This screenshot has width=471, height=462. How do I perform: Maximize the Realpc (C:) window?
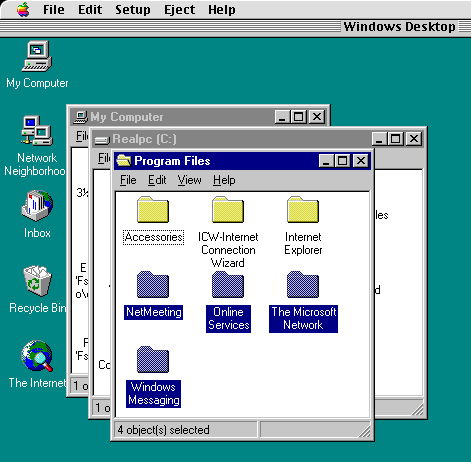pyautogui.click(x=396, y=139)
